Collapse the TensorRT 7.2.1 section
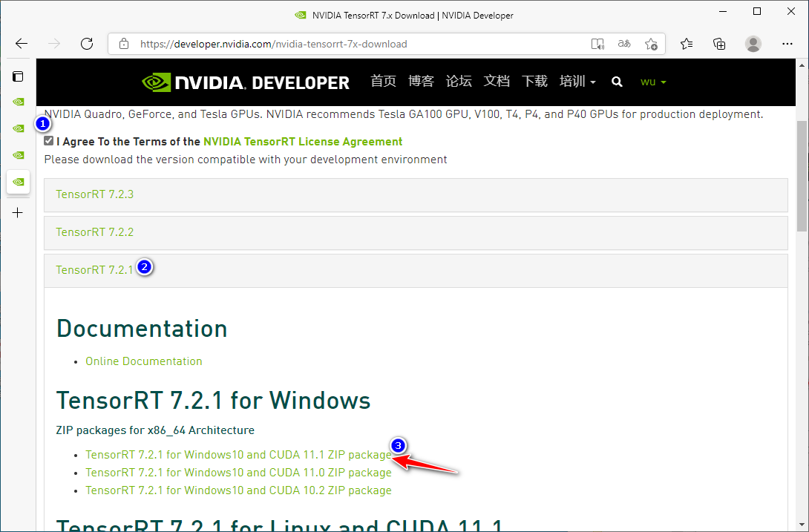Image resolution: width=809 pixels, height=532 pixels. point(94,270)
